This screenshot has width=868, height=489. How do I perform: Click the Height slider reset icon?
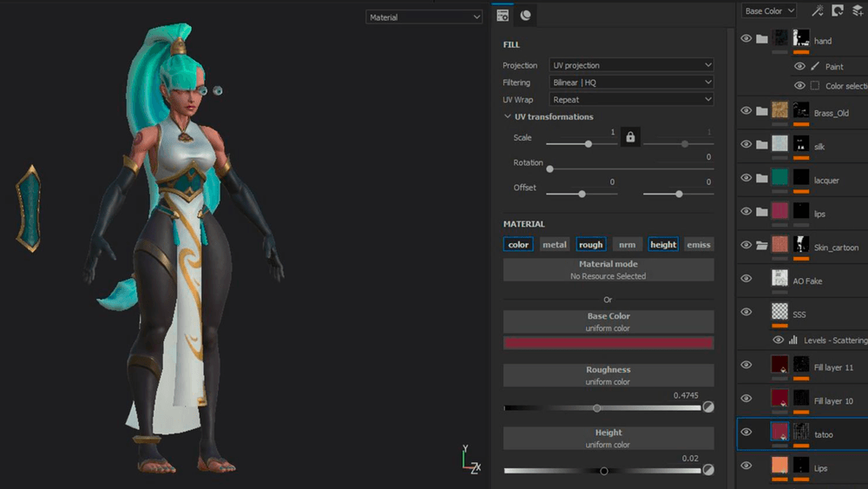tap(708, 470)
